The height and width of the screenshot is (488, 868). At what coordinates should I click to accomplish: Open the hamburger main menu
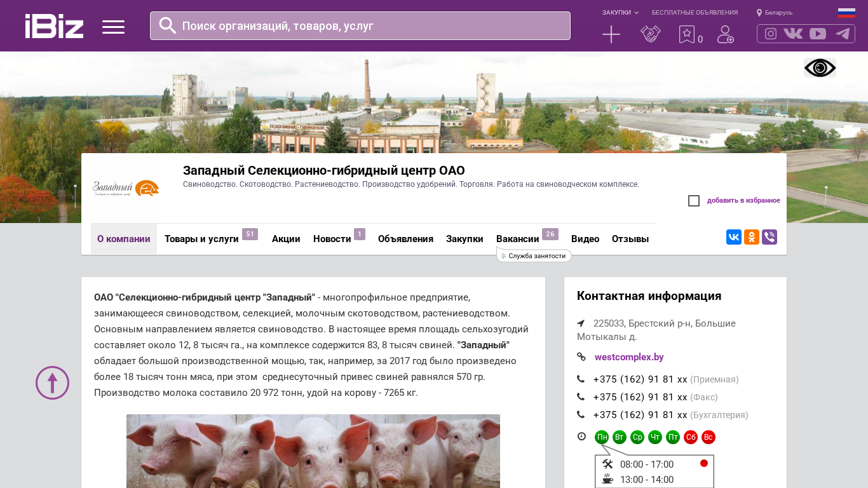tap(113, 27)
